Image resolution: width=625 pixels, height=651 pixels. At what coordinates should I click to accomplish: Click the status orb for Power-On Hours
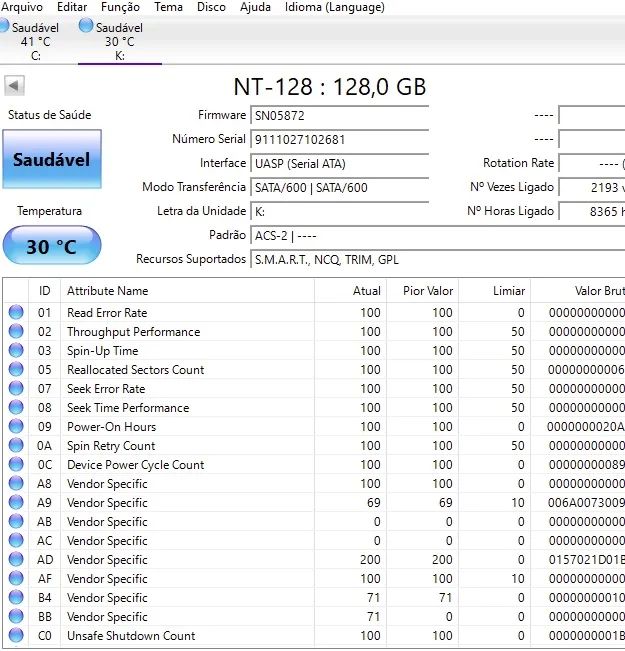tap(16, 426)
